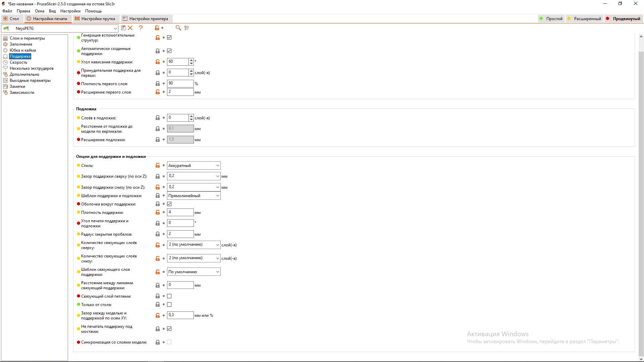Open the Настройки menu
Viewport: 644px width, 362px height.
70,11
